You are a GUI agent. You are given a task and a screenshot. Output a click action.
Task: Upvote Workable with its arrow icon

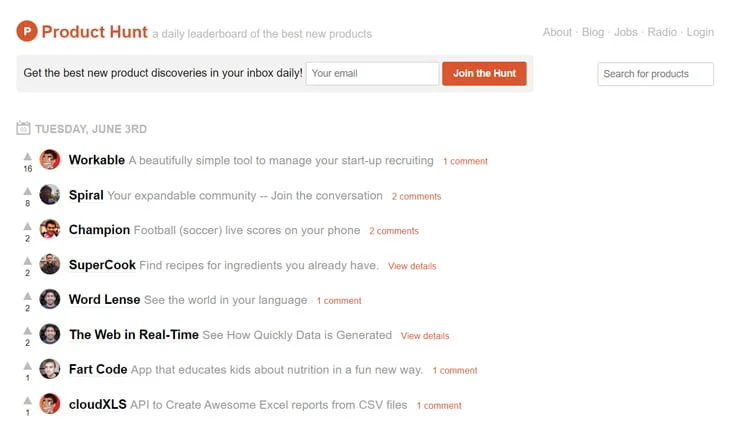28,156
